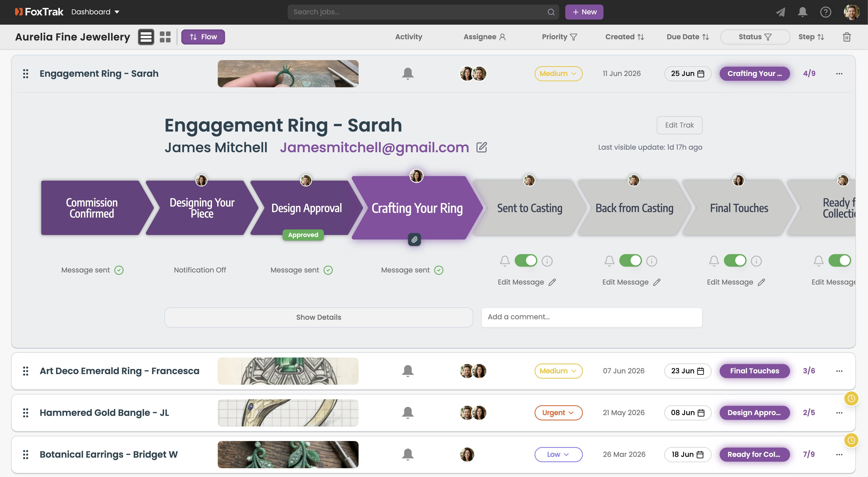Click activity bell for Art Deco Emerald Ring

[x=408, y=371]
